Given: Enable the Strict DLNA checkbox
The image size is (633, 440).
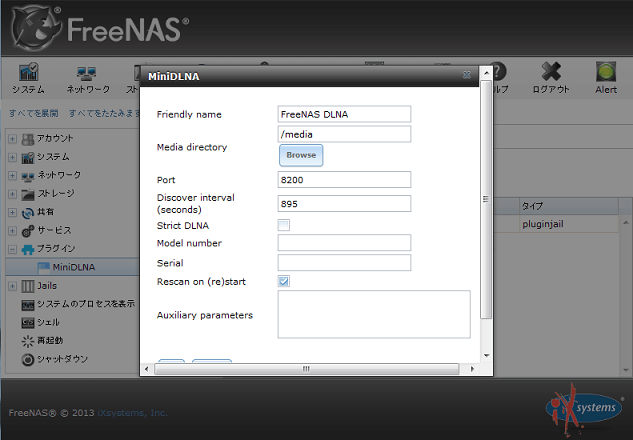Looking at the screenshot, I should pos(284,225).
